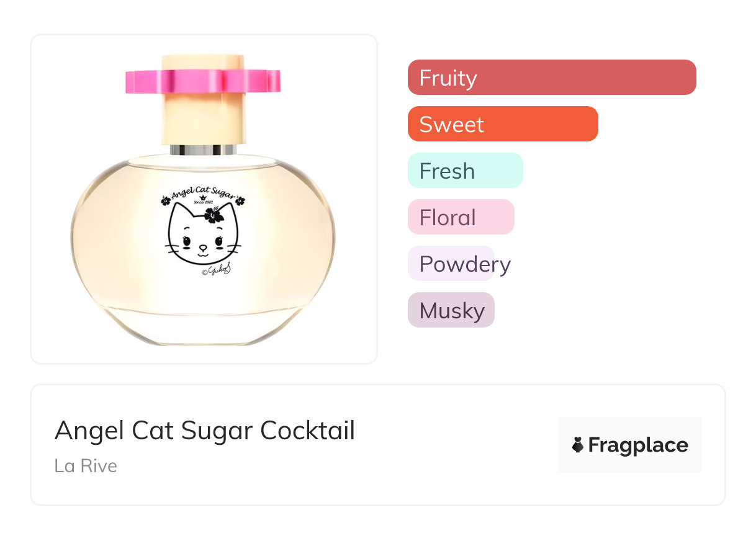The width and height of the screenshot is (756, 536).
Task: Click the Fragplace logo icon
Action: tap(578, 445)
